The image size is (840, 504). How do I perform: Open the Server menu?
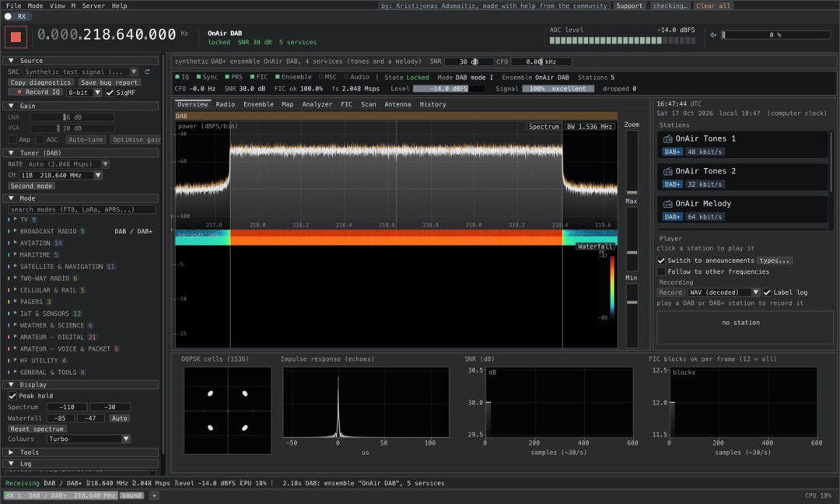click(x=93, y=6)
